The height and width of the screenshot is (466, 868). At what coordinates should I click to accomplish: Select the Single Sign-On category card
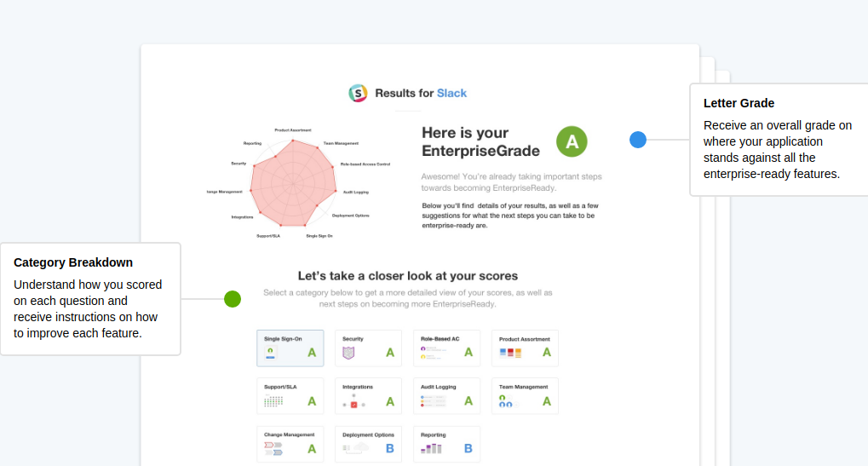point(290,348)
